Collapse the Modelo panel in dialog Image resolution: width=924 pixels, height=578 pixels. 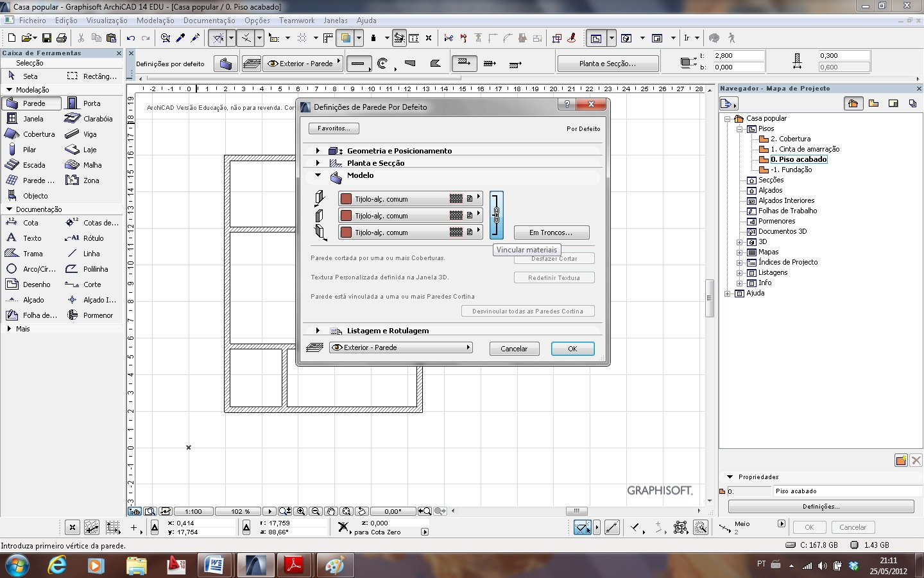tap(318, 175)
